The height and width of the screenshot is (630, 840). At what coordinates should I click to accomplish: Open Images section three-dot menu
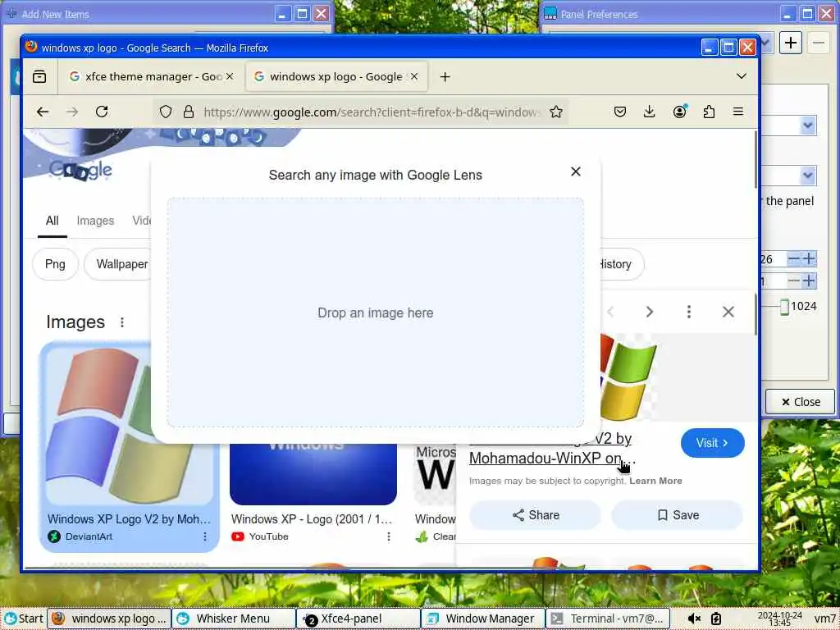[122, 322]
